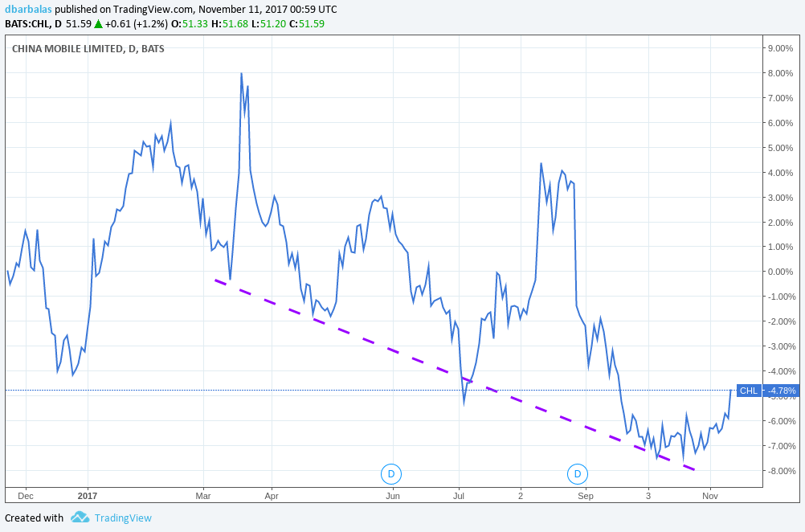Click the 5.00% axis label

click(x=780, y=148)
